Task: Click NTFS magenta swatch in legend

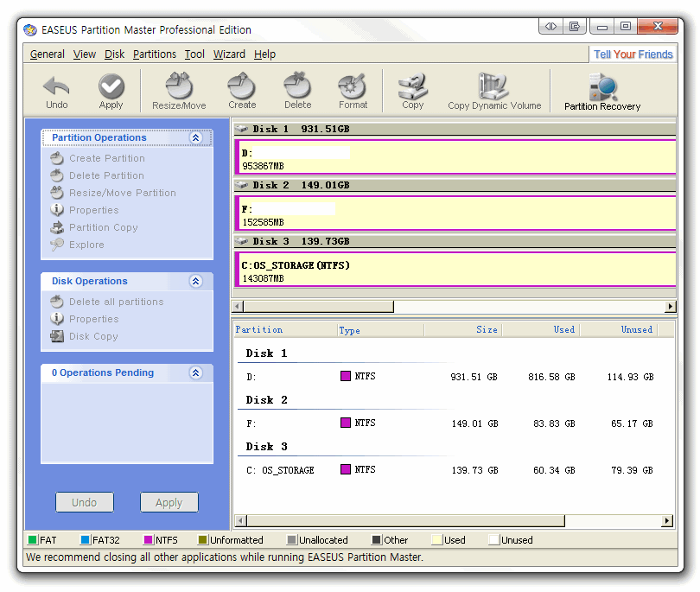Action: click(149, 540)
